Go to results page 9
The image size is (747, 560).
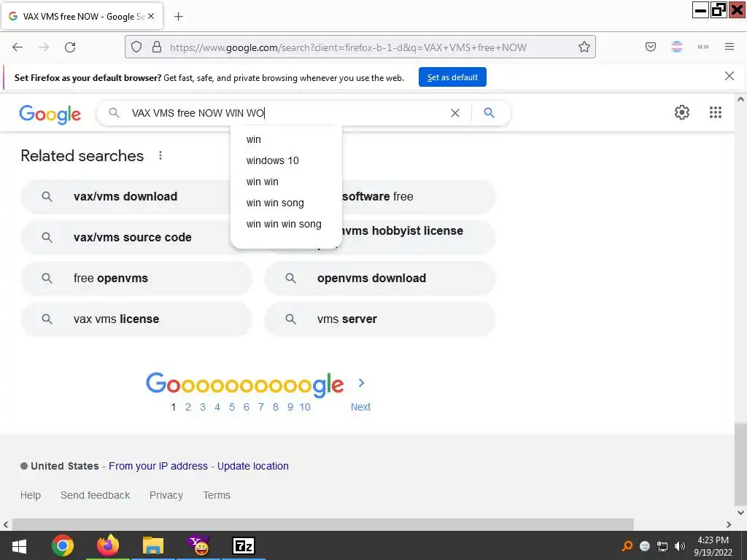coord(290,407)
